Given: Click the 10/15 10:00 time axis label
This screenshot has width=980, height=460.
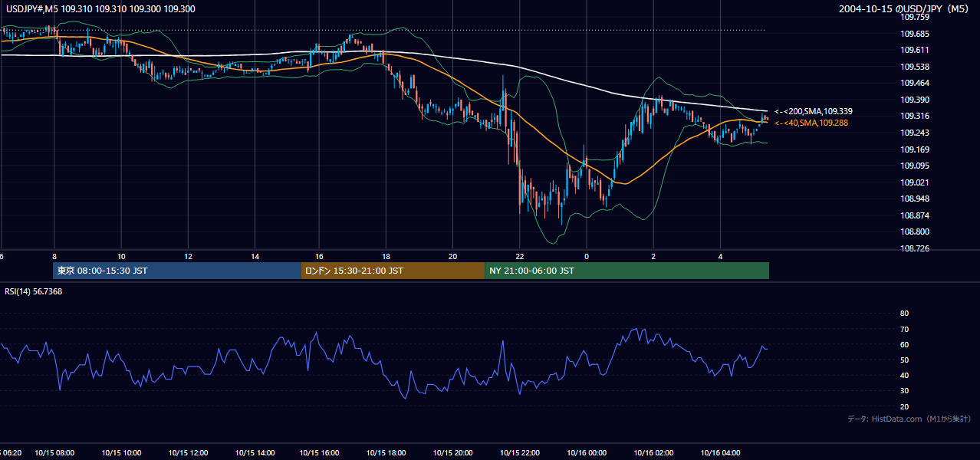Looking at the screenshot, I should (123, 453).
